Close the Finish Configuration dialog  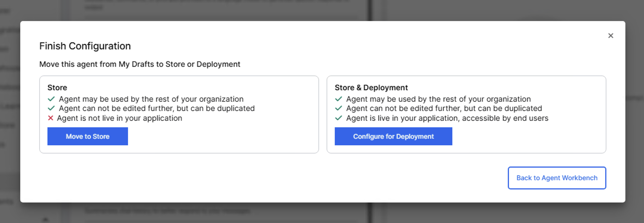pyautogui.click(x=611, y=36)
